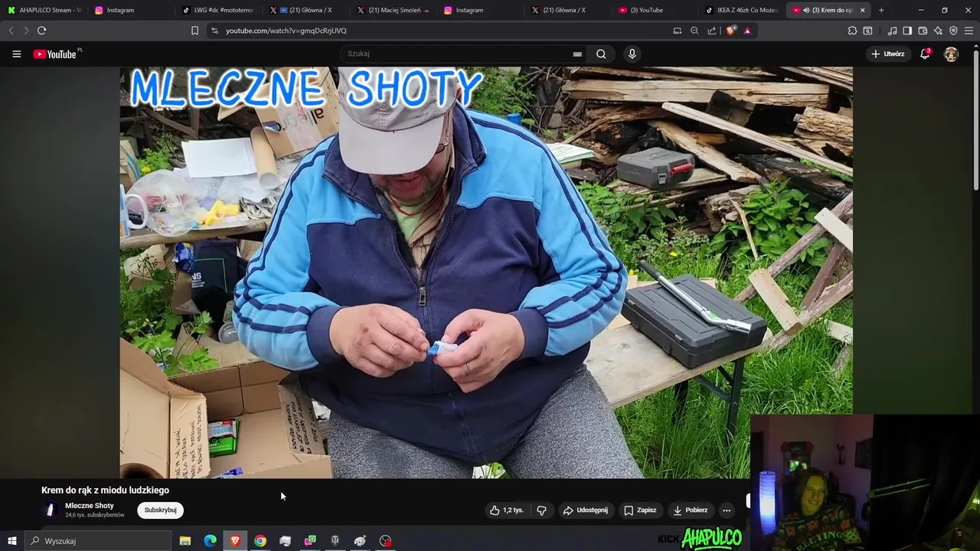The height and width of the screenshot is (551, 980).
Task: Launch Microsoft Edge from the taskbar
Action: click(x=210, y=541)
